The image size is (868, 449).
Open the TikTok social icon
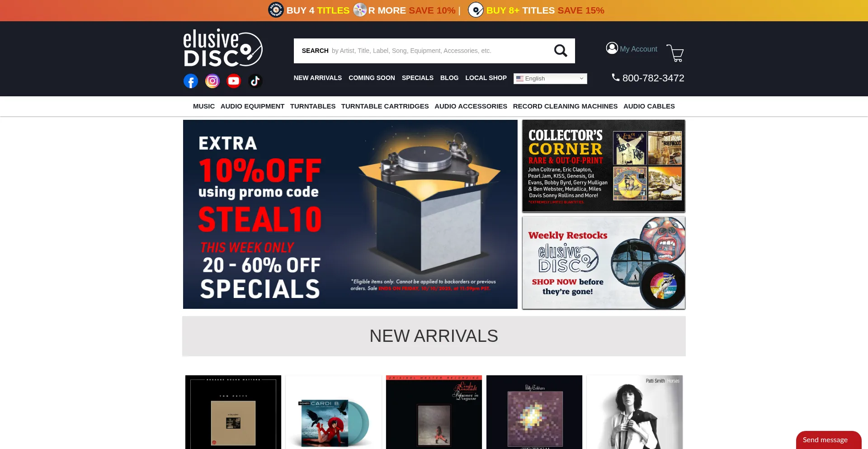[255, 81]
